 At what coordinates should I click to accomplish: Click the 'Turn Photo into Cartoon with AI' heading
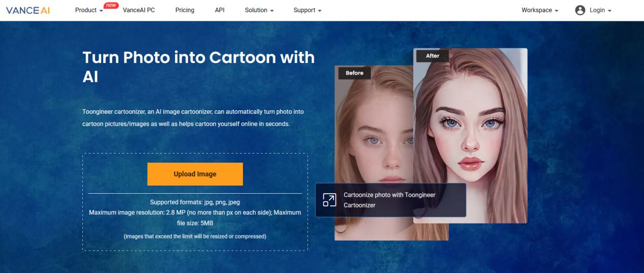tap(199, 67)
